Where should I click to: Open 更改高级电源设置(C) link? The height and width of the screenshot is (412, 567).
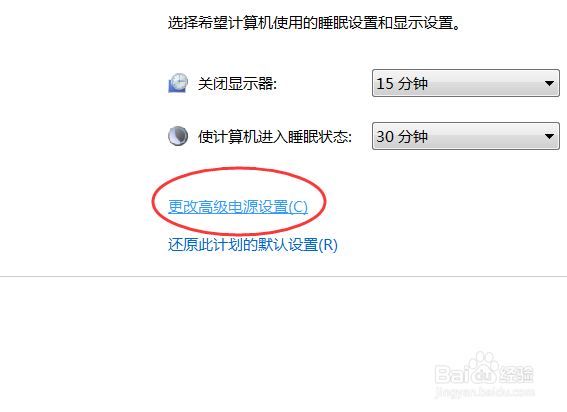[238, 207]
